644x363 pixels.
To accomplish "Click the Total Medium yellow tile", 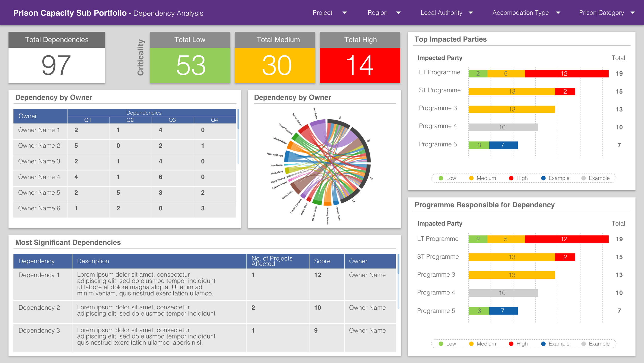I will (275, 65).
